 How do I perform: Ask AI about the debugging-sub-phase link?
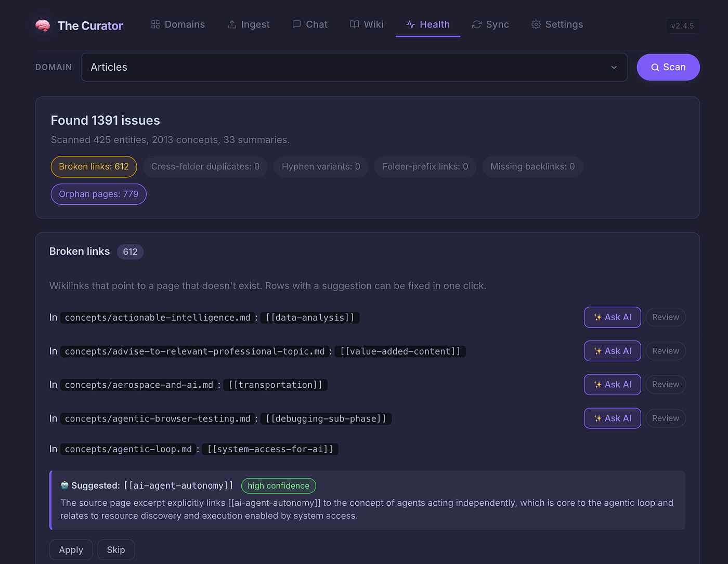click(613, 418)
